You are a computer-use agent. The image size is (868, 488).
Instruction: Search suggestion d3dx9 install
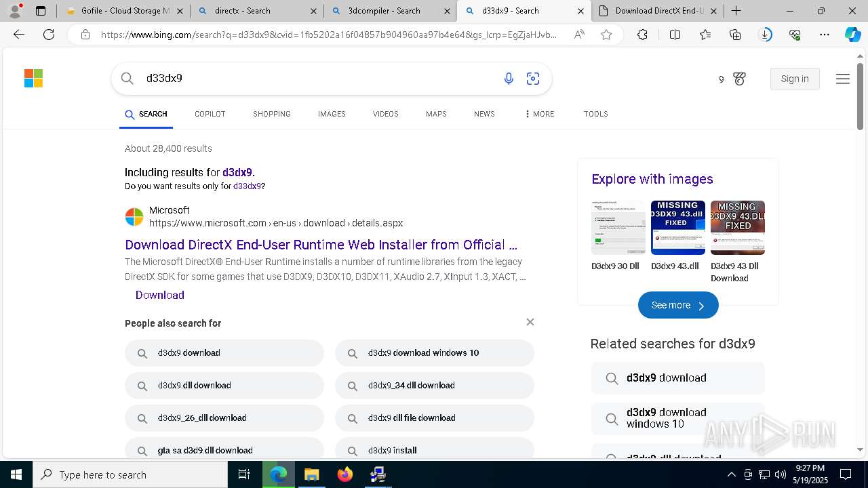[x=435, y=449]
